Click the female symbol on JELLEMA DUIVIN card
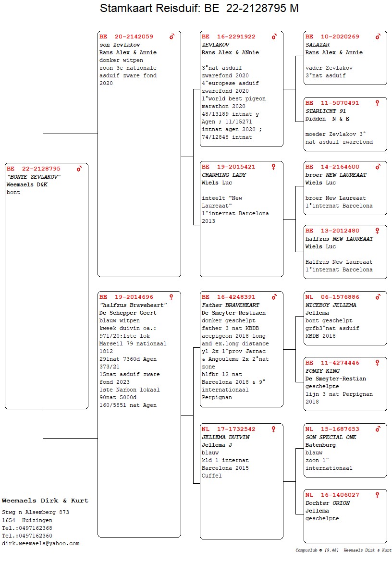Screen dimensions: 392x563 (x=274, y=429)
